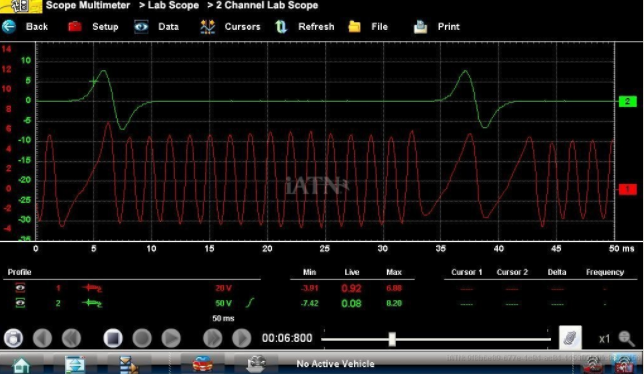Click the Refresh arrows icon
Viewport: 644px width, 374px height.
pyautogui.click(x=281, y=27)
